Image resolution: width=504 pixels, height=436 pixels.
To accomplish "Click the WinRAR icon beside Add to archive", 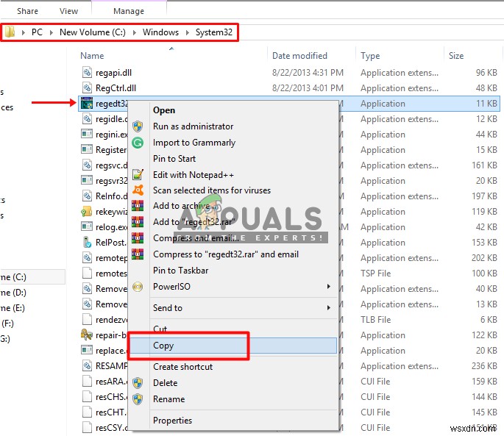I will tap(138, 206).
